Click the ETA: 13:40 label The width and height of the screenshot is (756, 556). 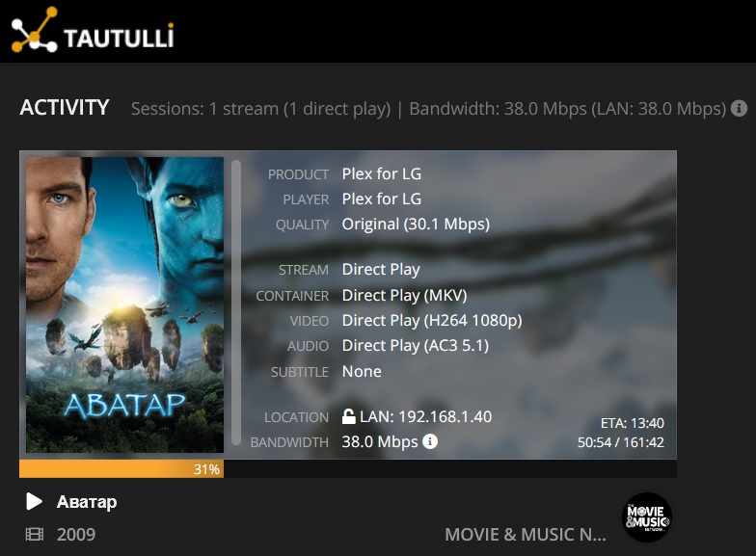633,423
